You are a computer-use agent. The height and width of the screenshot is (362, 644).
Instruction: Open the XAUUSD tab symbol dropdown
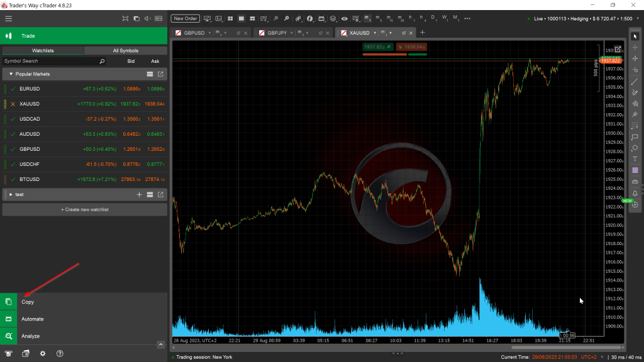[374, 33]
